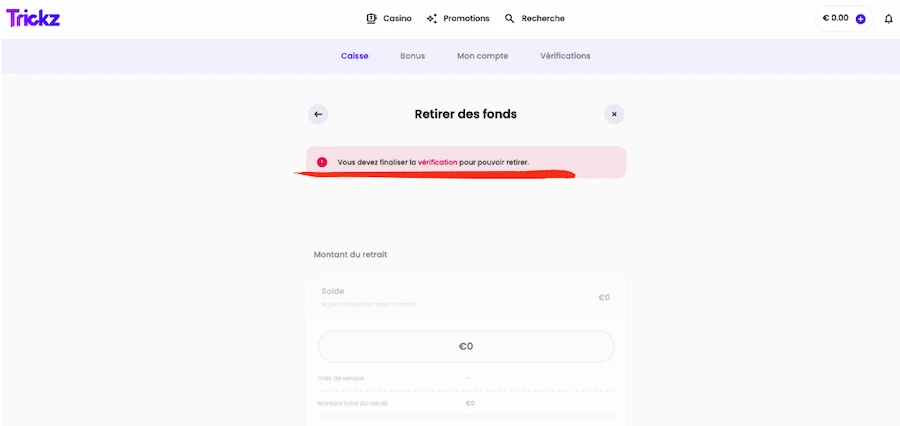Viewport: 900px width, 426px height.
Task: Go to the Vérifications tab
Action: click(565, 56)
